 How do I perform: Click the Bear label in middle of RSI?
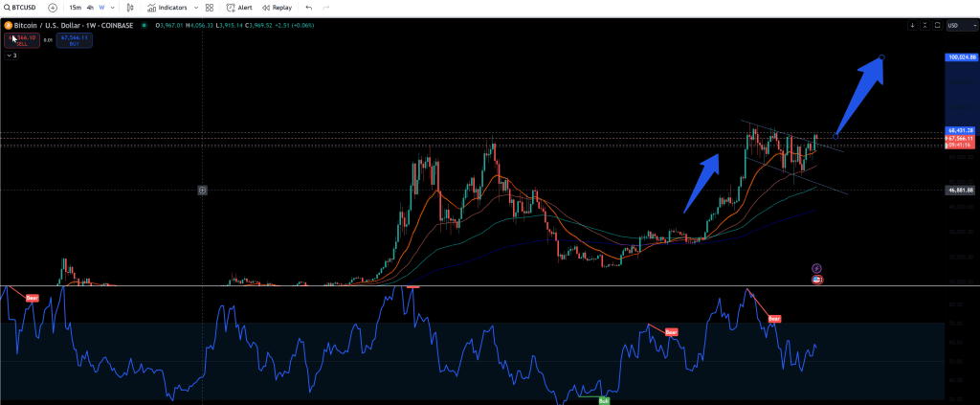(x=671, y=332)
